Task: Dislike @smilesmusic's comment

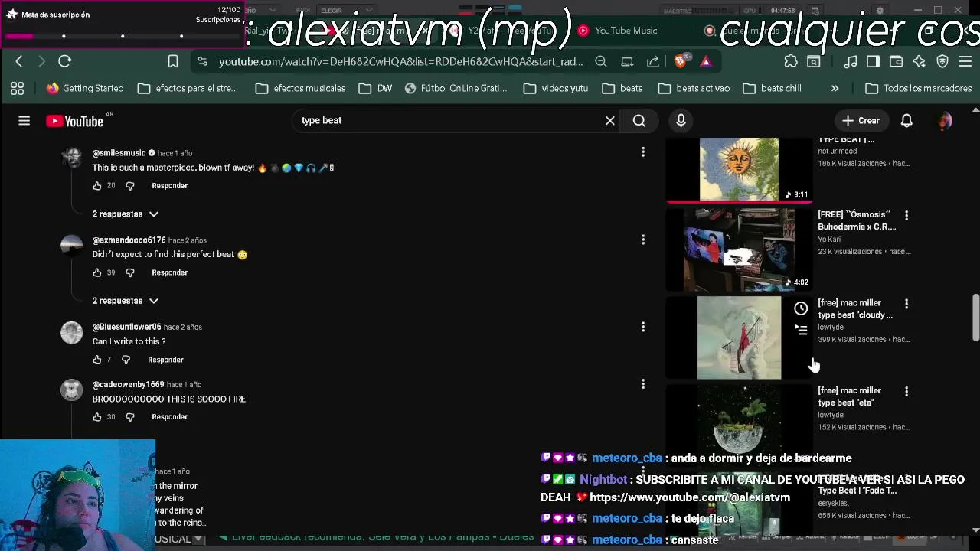Action: tap(129, 186)
